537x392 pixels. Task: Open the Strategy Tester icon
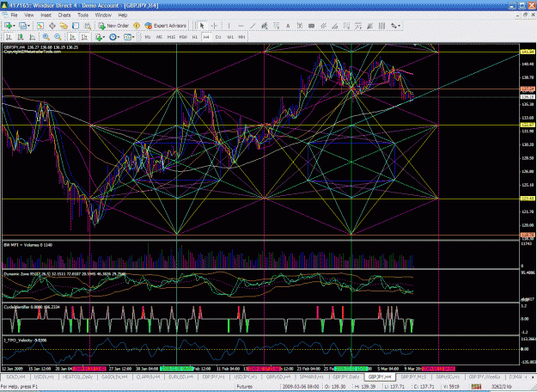click(88, 26)
